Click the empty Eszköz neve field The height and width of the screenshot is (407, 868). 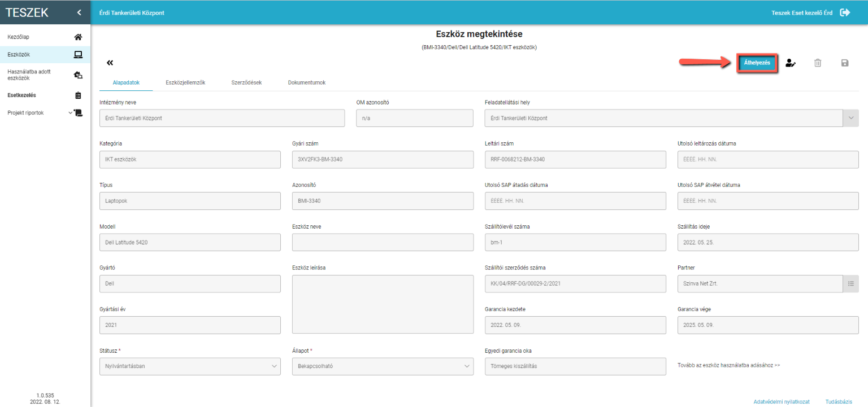pyautogui.click(x=383, y=242)
